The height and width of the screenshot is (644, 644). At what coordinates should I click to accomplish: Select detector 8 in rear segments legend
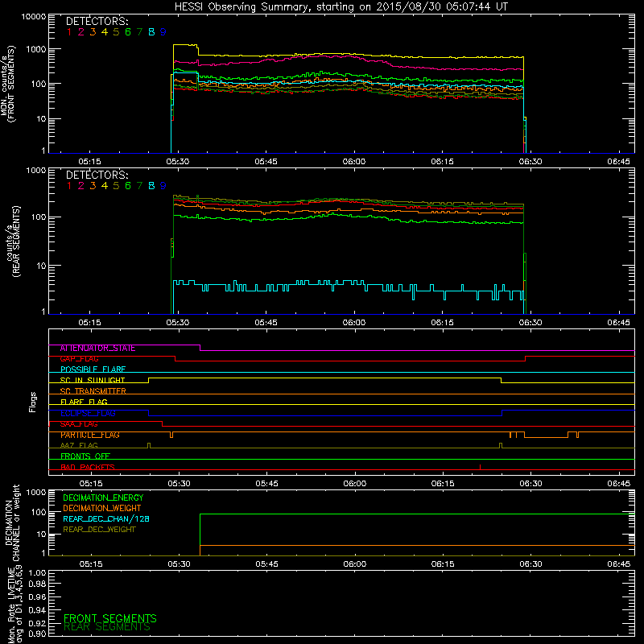[151, 186]
